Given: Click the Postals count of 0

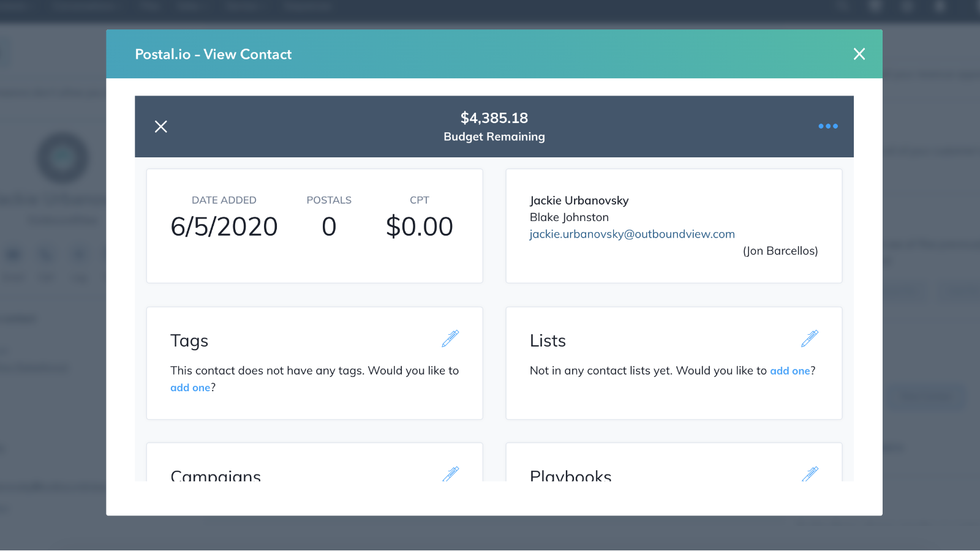Looking at the screenshot, I should tap(329, 226).
